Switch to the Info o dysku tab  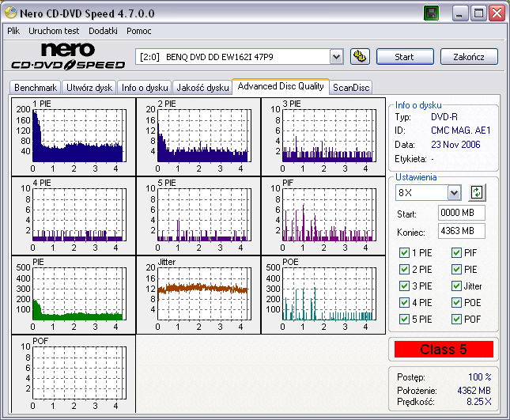pyautogui.click(x=145, y=88)
